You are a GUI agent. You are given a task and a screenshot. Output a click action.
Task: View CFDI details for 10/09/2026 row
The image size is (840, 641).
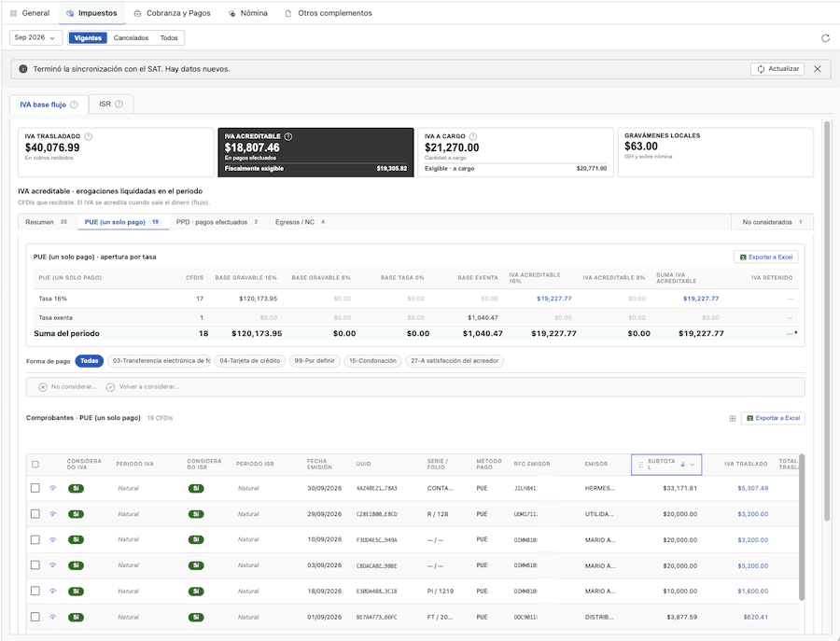[x=52, y=540]
